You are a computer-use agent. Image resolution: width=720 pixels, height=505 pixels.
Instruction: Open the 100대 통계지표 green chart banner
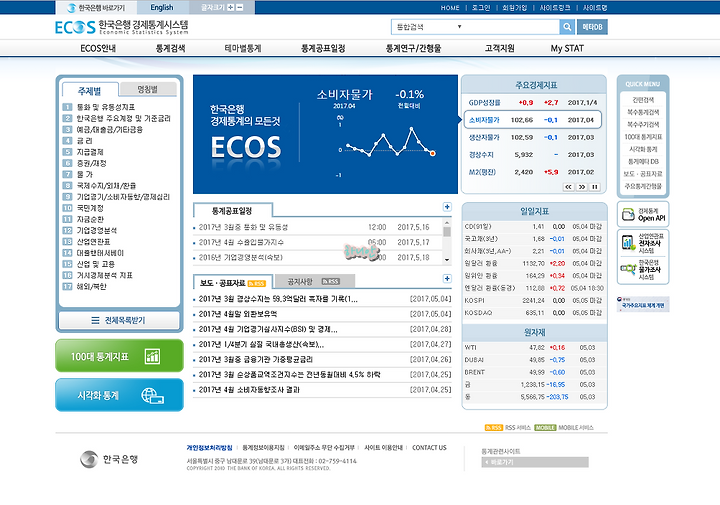coord(119,356)
